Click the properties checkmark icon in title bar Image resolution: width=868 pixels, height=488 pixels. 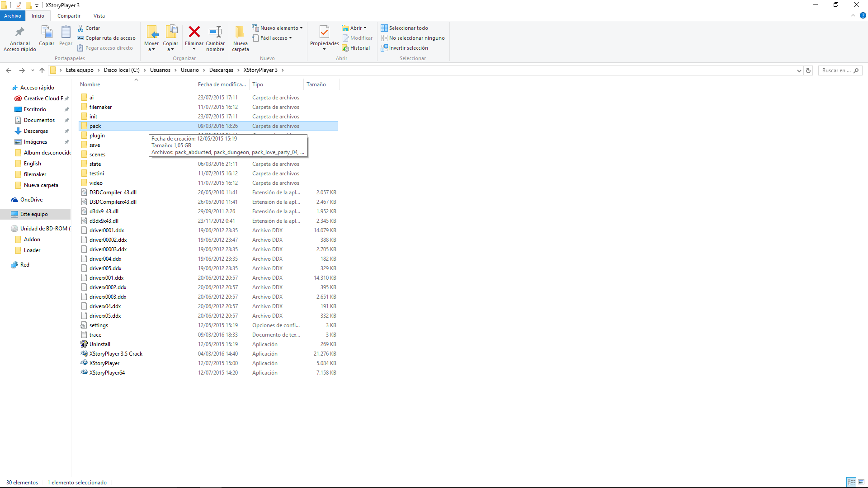point(19,5)
